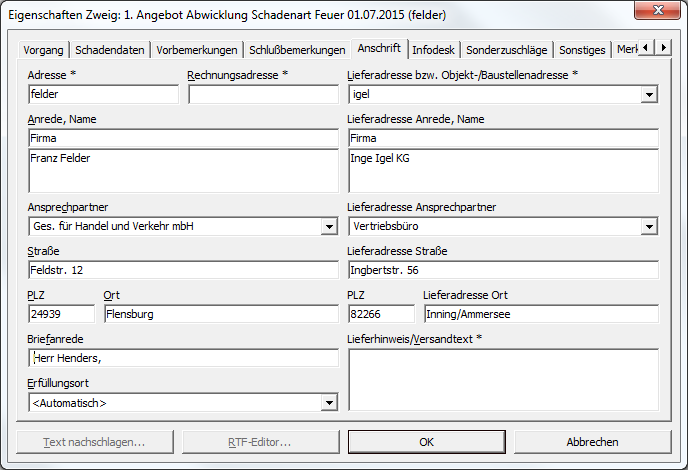688x470 pixels.
Task: Expand the Lieferadresse Ansprechpartner dropdown
Action: click(x=649, y=227)
